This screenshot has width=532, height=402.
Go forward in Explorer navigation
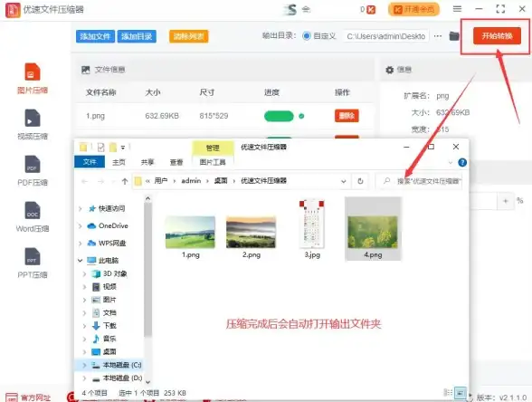coord(100,181)
